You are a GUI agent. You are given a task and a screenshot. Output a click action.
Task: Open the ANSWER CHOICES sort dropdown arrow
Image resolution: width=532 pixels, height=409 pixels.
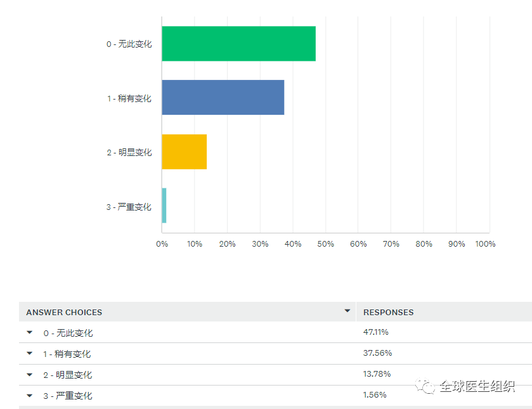click(347, 311)
